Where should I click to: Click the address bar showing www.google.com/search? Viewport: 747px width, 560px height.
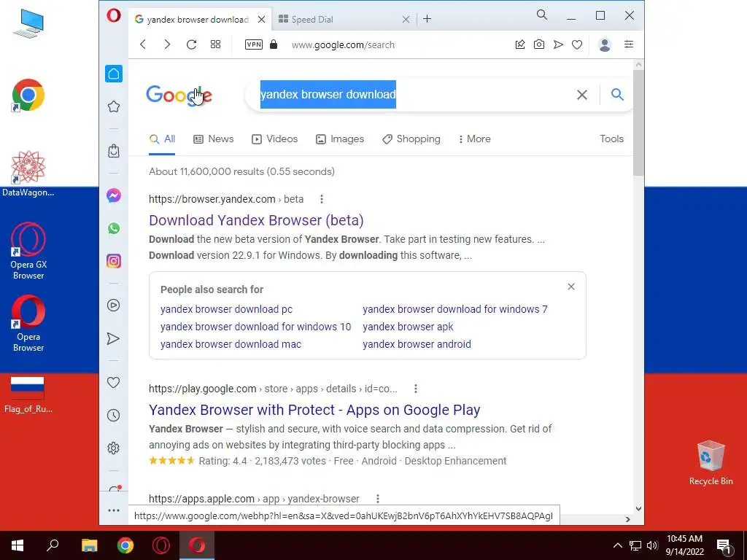tap(343, 44)
